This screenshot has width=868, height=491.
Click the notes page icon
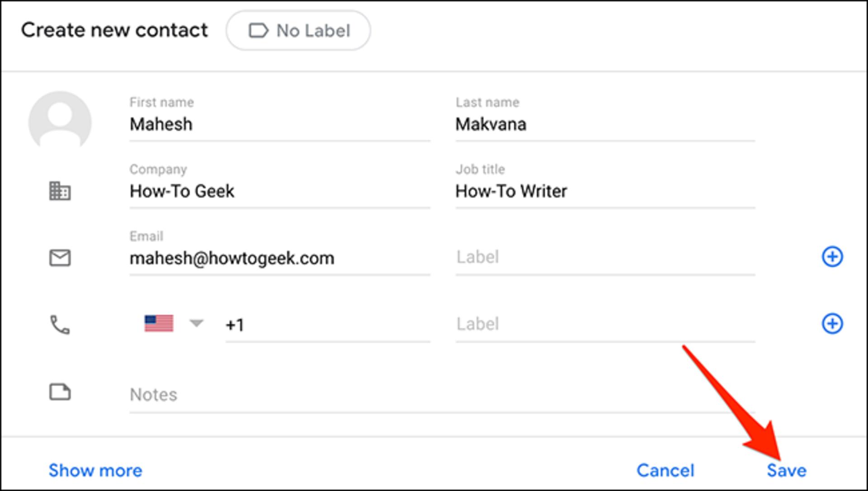[60, 392]
